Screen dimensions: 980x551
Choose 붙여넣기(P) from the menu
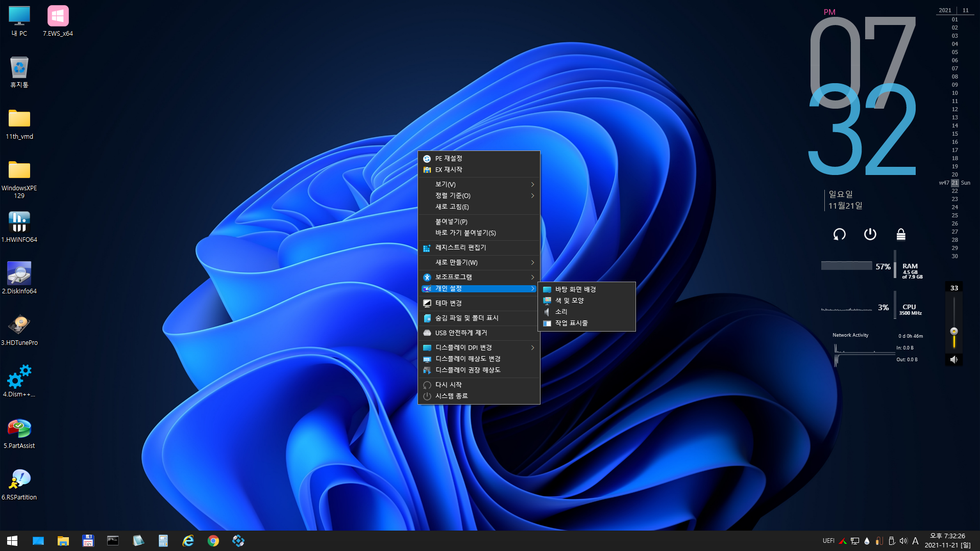click(479, 221)
